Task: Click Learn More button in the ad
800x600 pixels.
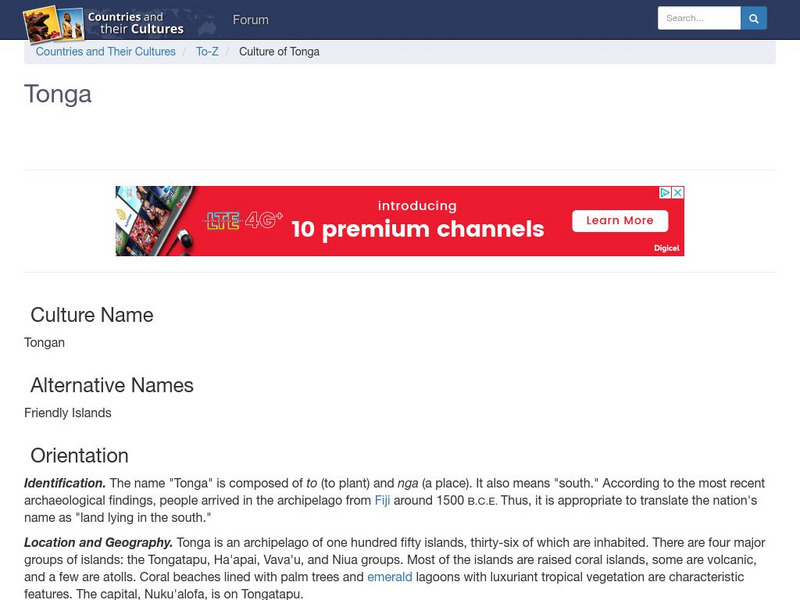Action: [620, 220]
